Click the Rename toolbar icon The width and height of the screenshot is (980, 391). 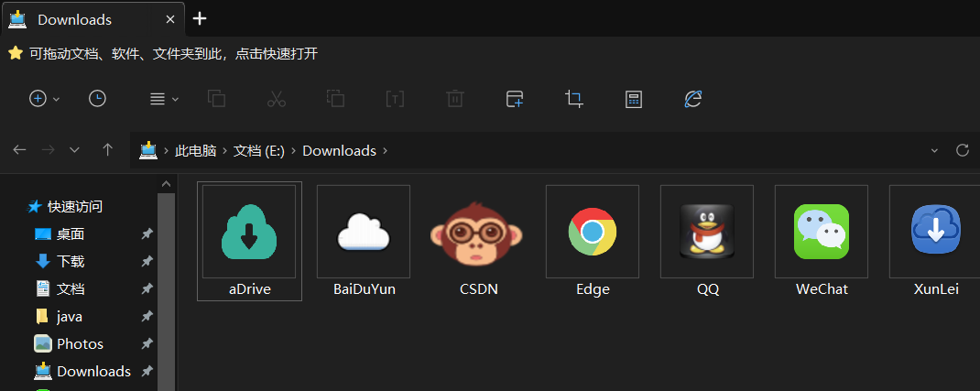click(x=395, y=99)
